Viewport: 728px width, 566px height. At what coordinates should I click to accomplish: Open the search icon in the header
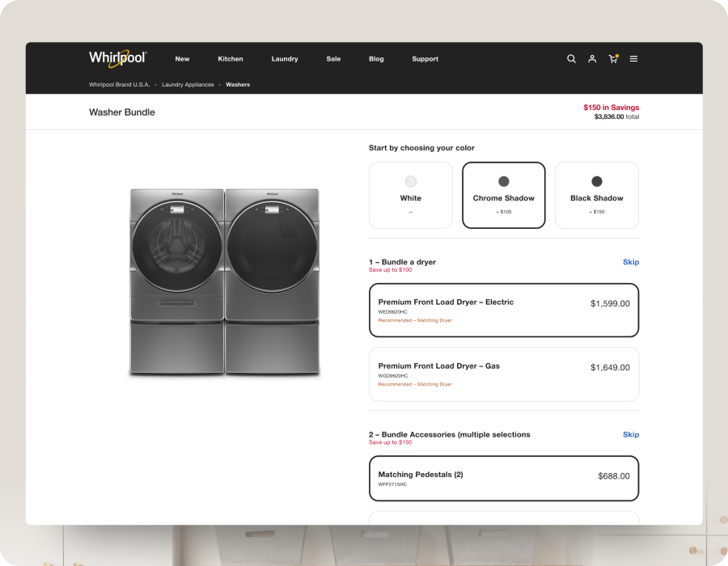[x=571, y=59]
